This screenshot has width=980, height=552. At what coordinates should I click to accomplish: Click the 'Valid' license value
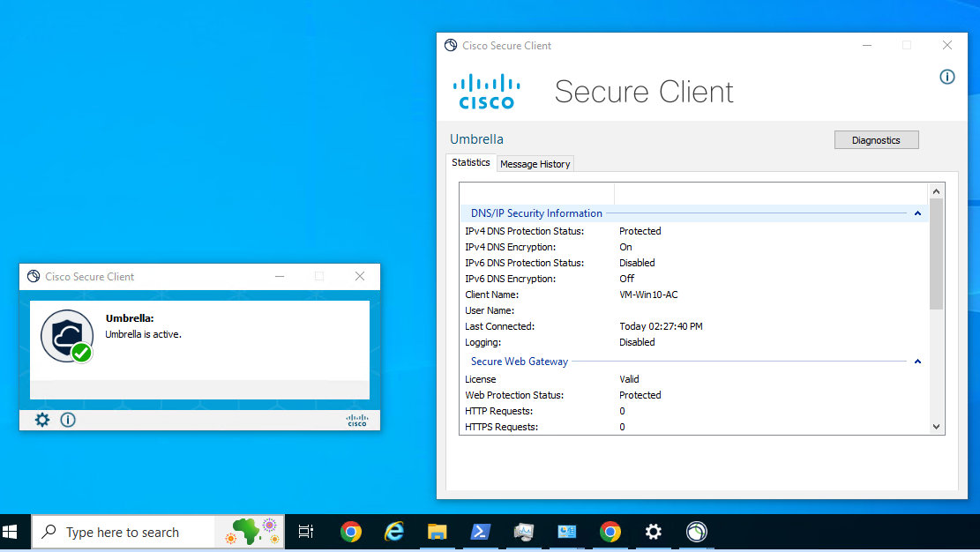point(630,379)
